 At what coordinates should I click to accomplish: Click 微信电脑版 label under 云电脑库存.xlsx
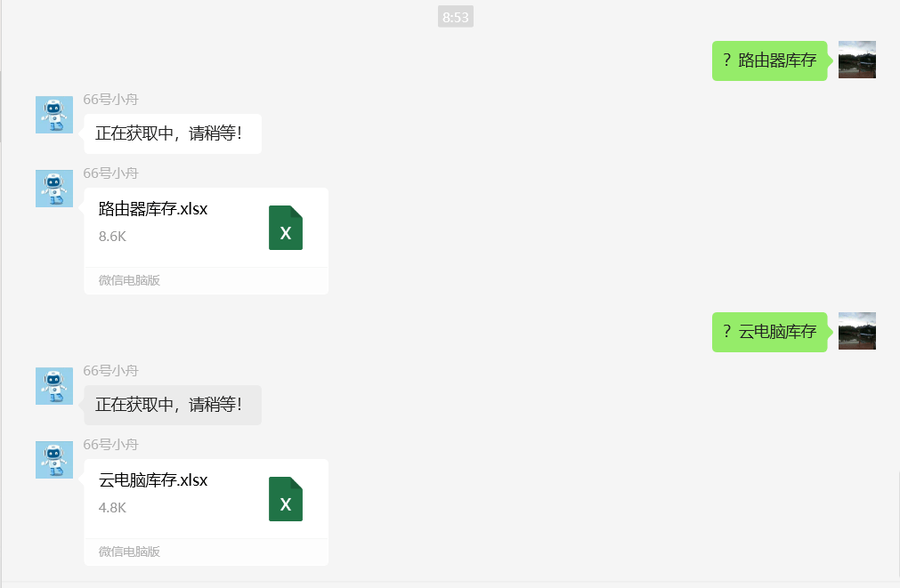129,552
